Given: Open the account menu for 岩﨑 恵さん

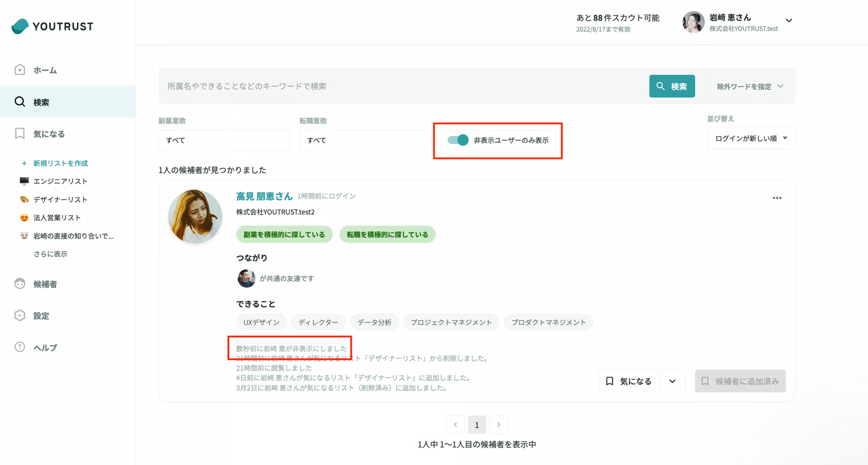Looking at the screenshot, I should (789, 20).
